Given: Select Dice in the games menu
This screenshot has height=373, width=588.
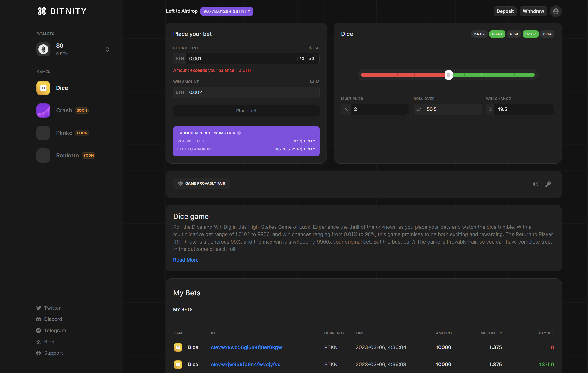Looking at the screenshot, I should [62, 88].
